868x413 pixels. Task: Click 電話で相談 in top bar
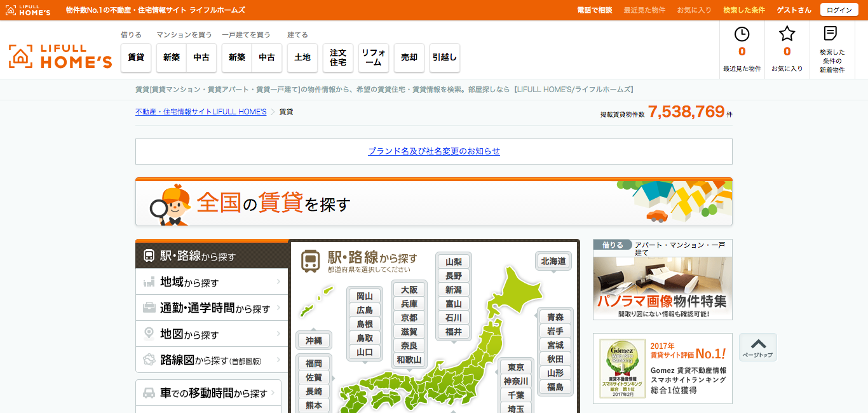[595, 10]
